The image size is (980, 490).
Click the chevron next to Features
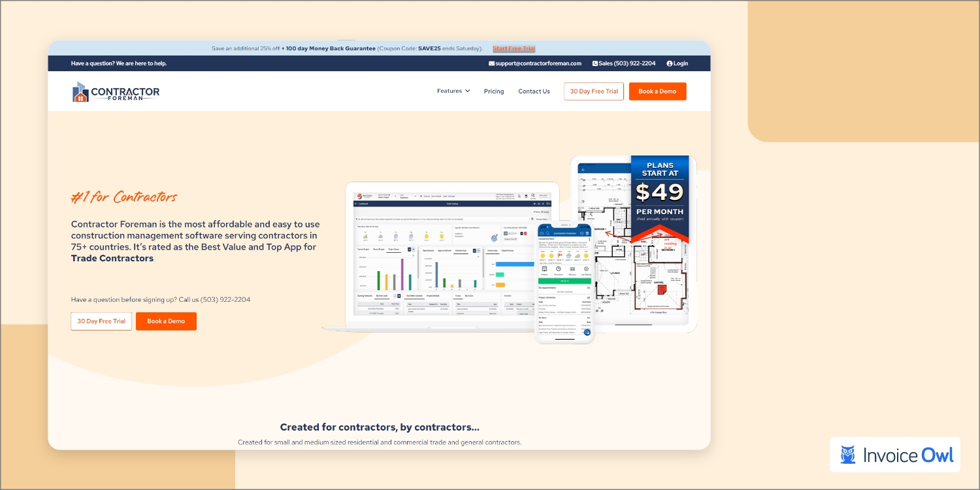coord(467,91)
